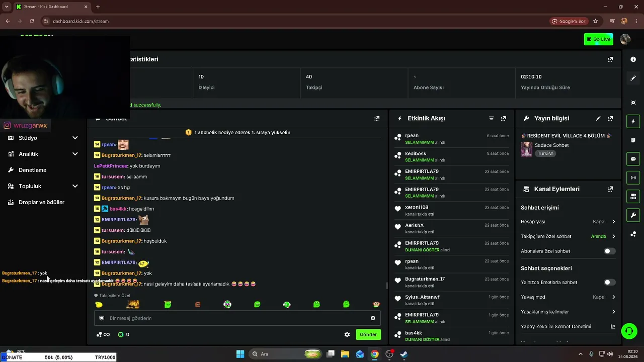This screenshot has width=644, height=362.
Task: Toggle the lightning activity feed icon in sidebar
Action: click(x=633, y=121)
